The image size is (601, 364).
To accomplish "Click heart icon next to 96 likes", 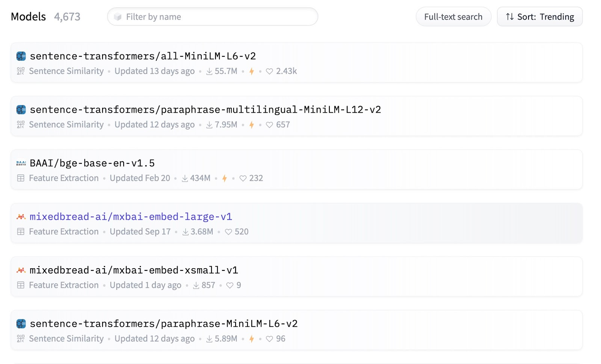I will pyautogui.click(x=269, y=339).
